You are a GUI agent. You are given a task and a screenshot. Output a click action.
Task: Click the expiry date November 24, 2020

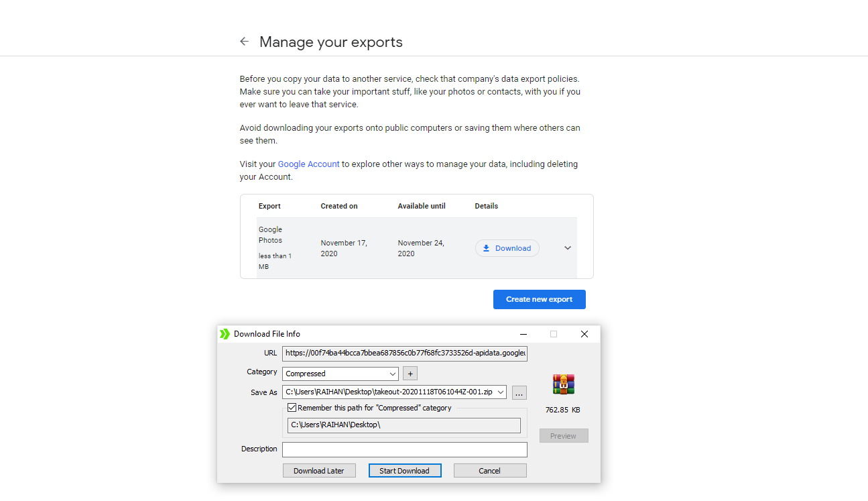click(421, 248)
